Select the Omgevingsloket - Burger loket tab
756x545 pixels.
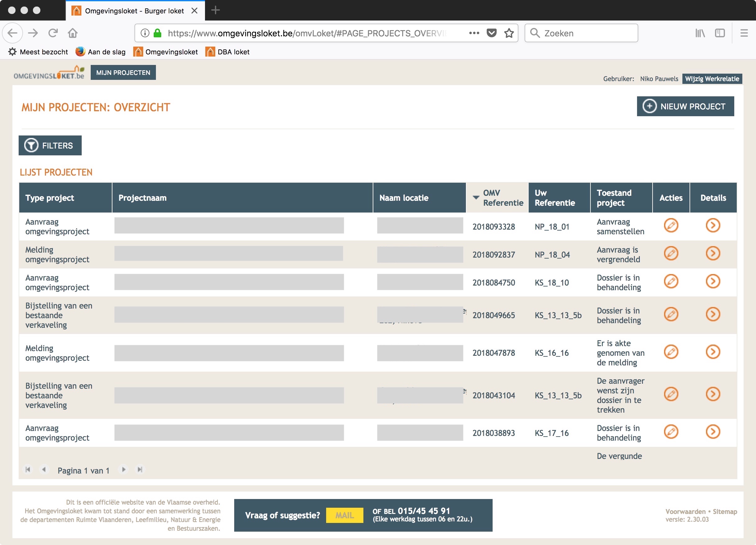pos(135,11)
